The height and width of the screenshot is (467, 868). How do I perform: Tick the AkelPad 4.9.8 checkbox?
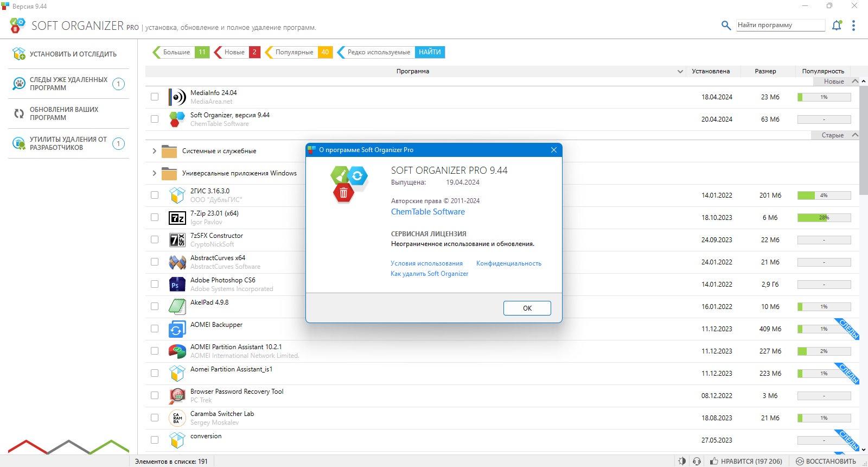point(155,306)
